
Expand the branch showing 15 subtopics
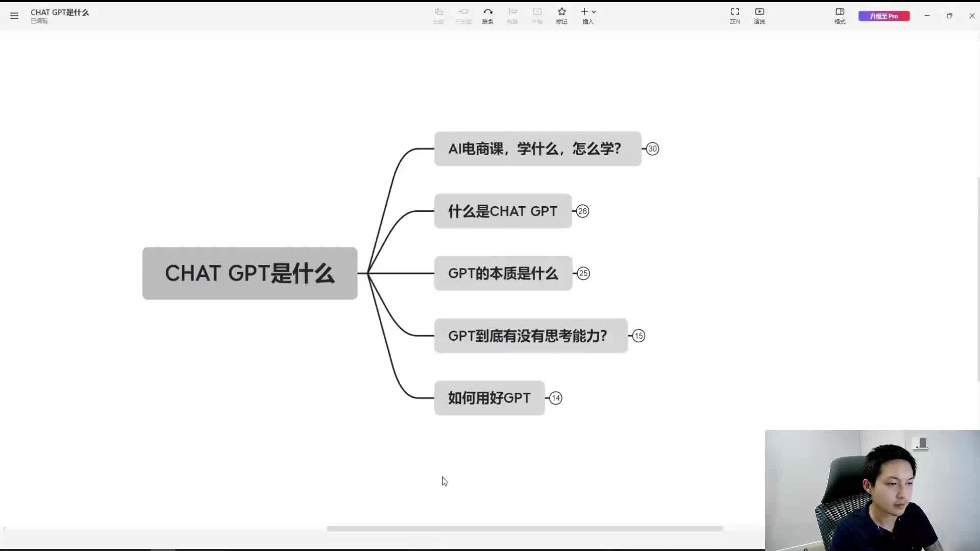(x=639, y=336)
